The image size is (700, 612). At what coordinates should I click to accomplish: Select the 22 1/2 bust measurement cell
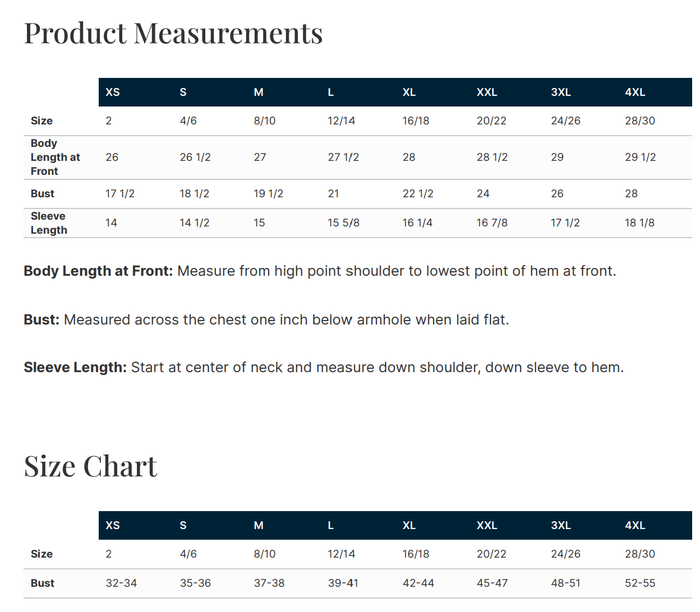coord(418,194)
